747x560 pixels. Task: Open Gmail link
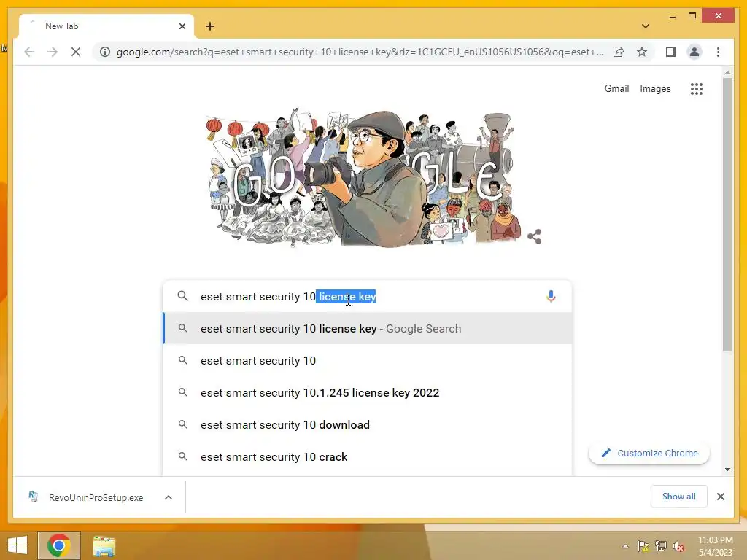616,88
